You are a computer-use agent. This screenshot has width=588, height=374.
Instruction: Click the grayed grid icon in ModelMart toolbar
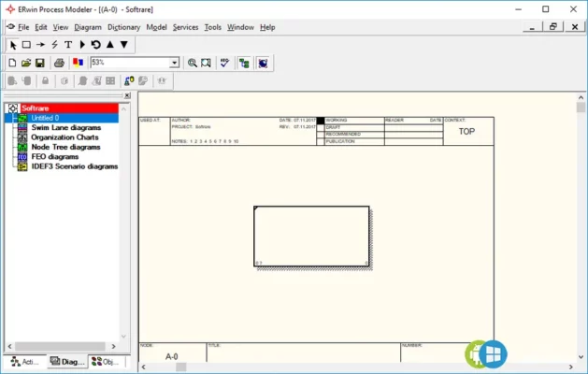(x=110, y=80)
